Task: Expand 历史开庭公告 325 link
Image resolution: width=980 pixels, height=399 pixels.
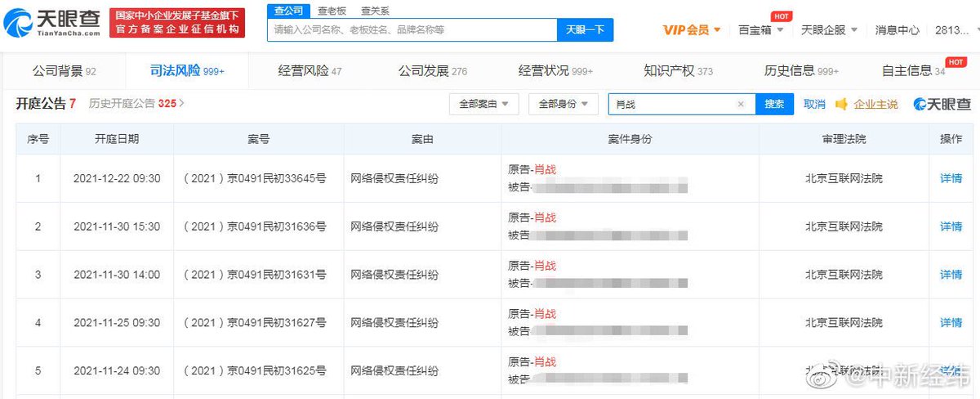Action: (x=136, y=104)
